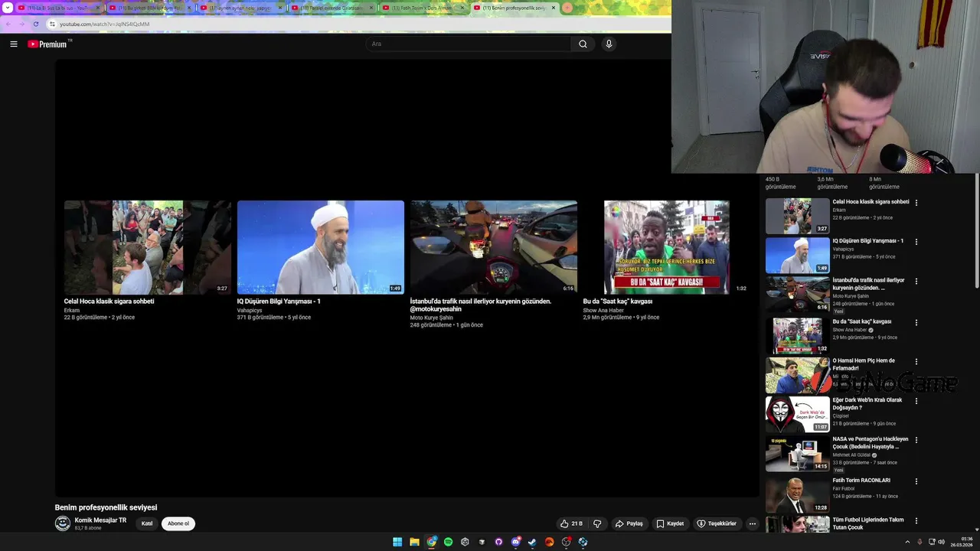Click the Teşekkürler thanks button
Image resolution: width=980 pixels, height=551 pixels.
click(717, 523)
